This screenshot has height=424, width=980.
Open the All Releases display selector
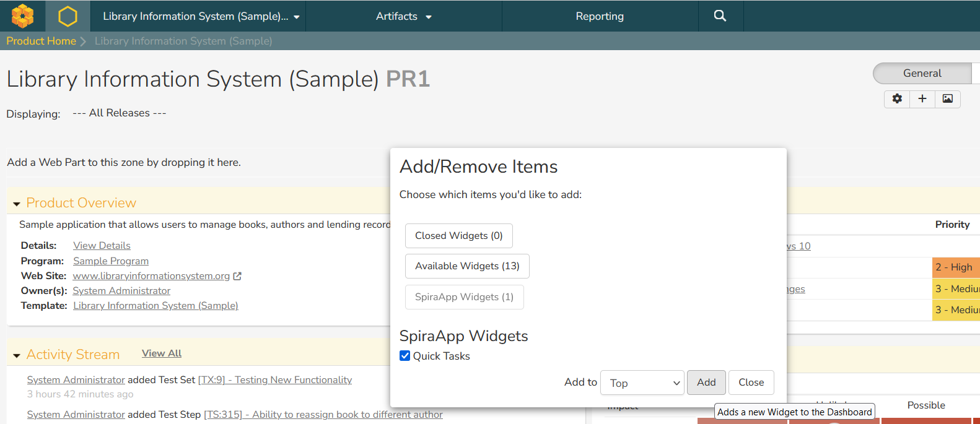click(x=120, y=113)
